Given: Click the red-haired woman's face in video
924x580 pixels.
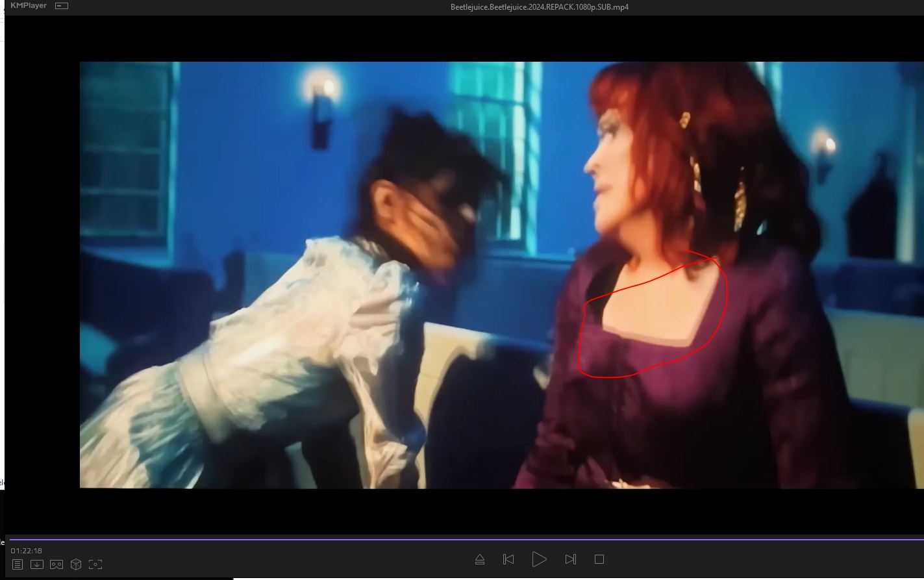Looking at the screenshot, I should (614, 188).
